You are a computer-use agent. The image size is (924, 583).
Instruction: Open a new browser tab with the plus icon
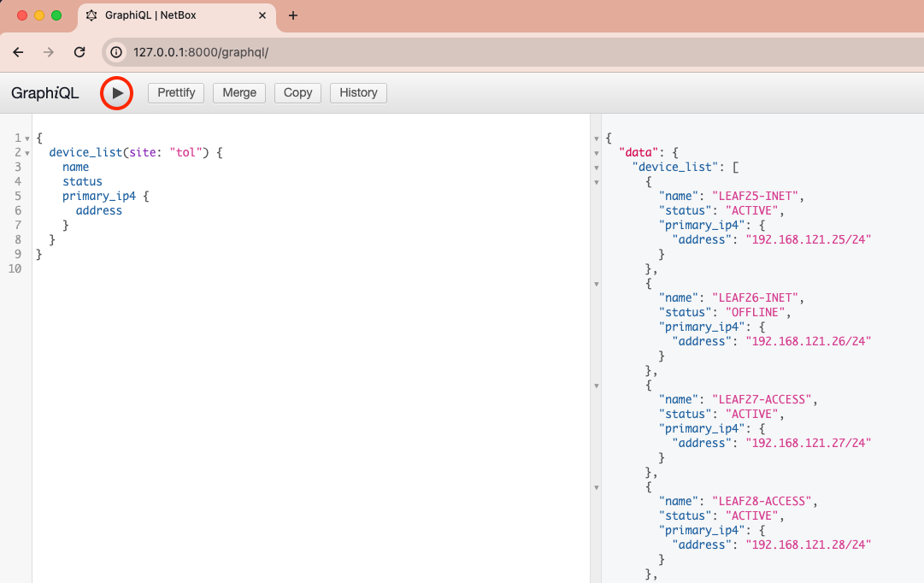click(x=293, y=15)
